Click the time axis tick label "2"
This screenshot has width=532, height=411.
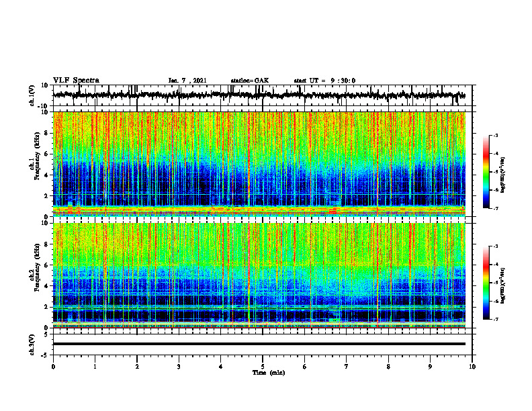(137, 366)
